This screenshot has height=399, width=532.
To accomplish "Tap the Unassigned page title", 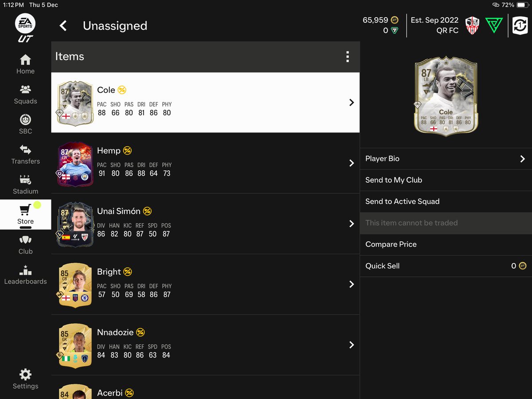I will point(115,26).
